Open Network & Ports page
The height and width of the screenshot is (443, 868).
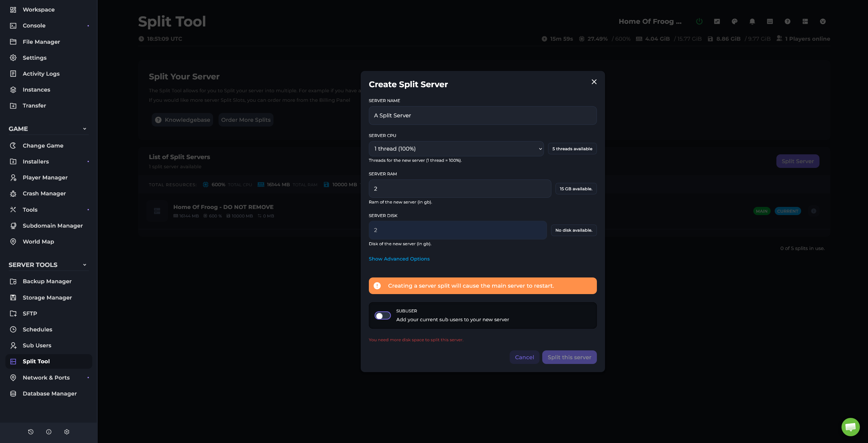[x=49, y=378]
